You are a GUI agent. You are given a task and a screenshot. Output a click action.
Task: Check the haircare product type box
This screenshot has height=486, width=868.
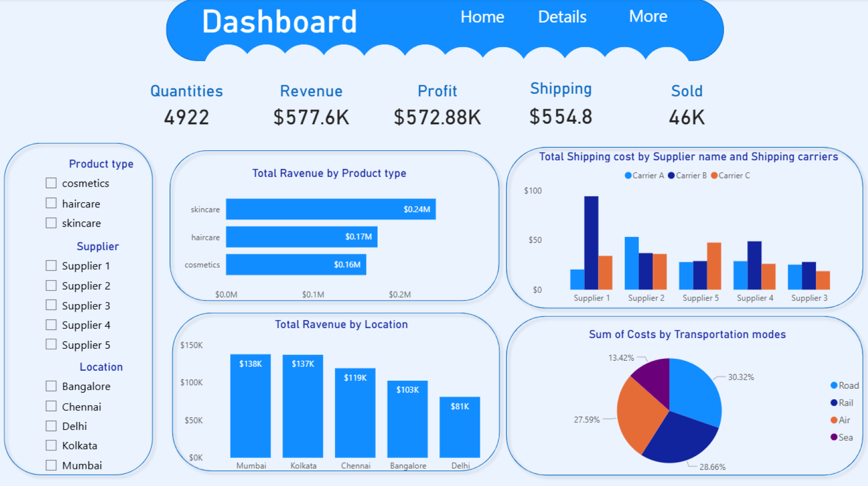click(x=51, y=203)
